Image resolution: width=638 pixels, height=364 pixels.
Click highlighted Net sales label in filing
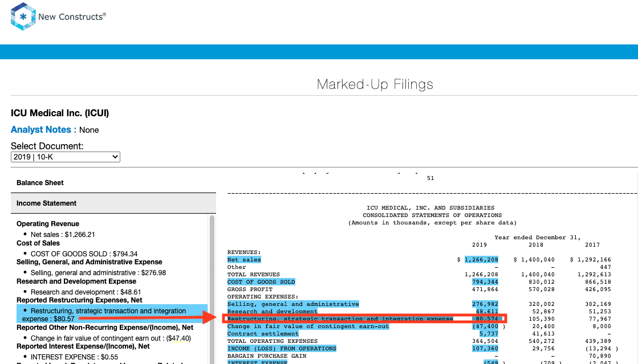tap(244, 260)
